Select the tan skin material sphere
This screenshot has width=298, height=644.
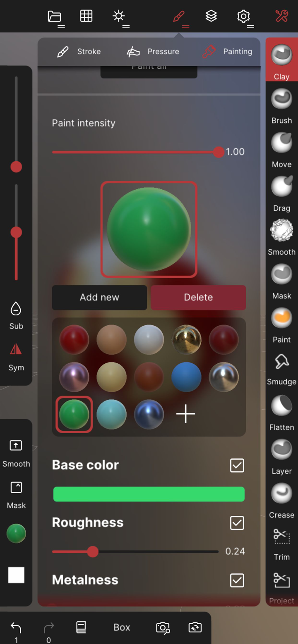tap(111, 340)
